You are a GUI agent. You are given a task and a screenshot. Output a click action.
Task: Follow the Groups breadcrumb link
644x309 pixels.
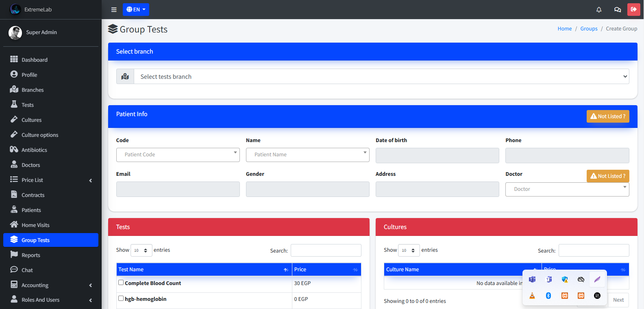(589, 29)
